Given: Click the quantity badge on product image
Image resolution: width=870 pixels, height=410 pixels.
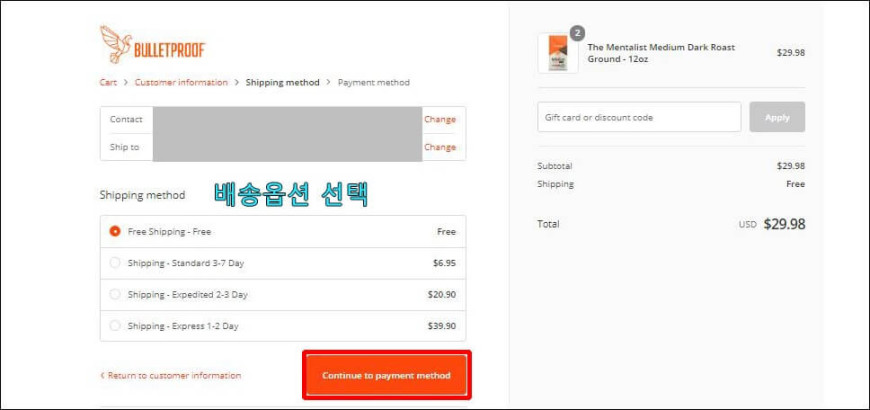Looking at the screenshot, I should [577, 33].
